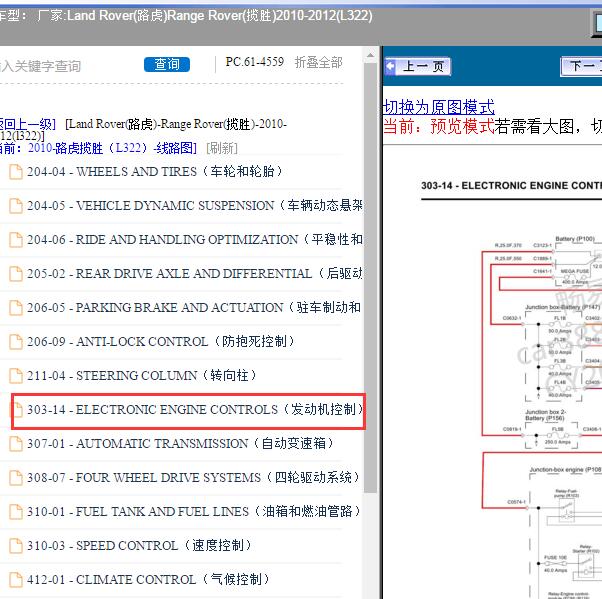The width and height of the screenshot is (602, 599).
Task: Open the 205-02 Rear Drive Axle page icon
Action: tap(16, 274)
